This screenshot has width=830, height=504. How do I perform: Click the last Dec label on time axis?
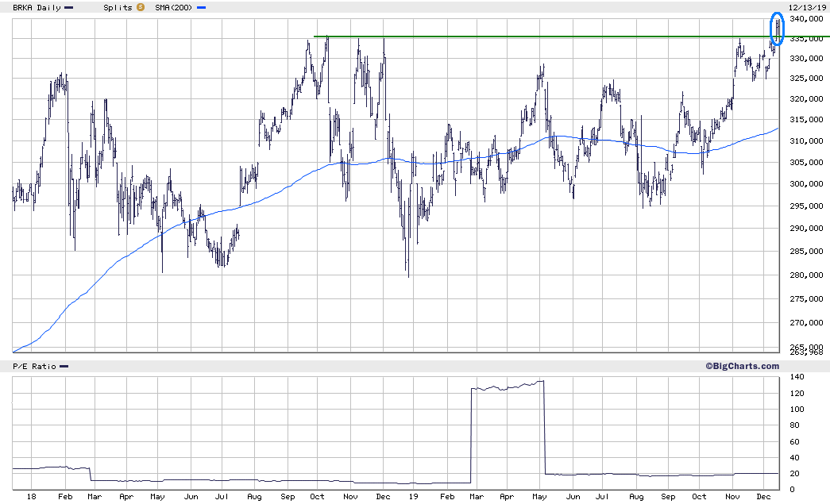pos(763,497)
